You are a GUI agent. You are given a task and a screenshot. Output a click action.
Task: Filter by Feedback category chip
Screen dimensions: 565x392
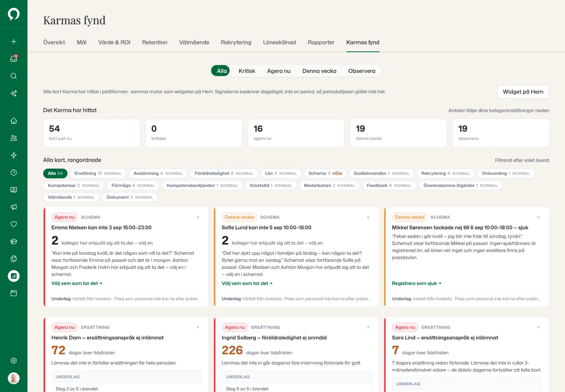(389, 185)
